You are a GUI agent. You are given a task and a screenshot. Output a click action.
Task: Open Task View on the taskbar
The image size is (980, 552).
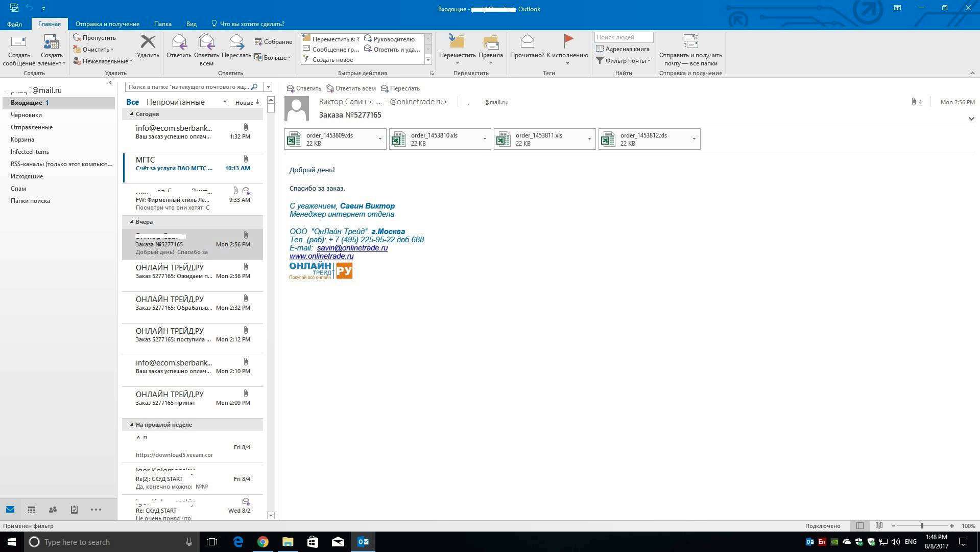pos(212,542)
